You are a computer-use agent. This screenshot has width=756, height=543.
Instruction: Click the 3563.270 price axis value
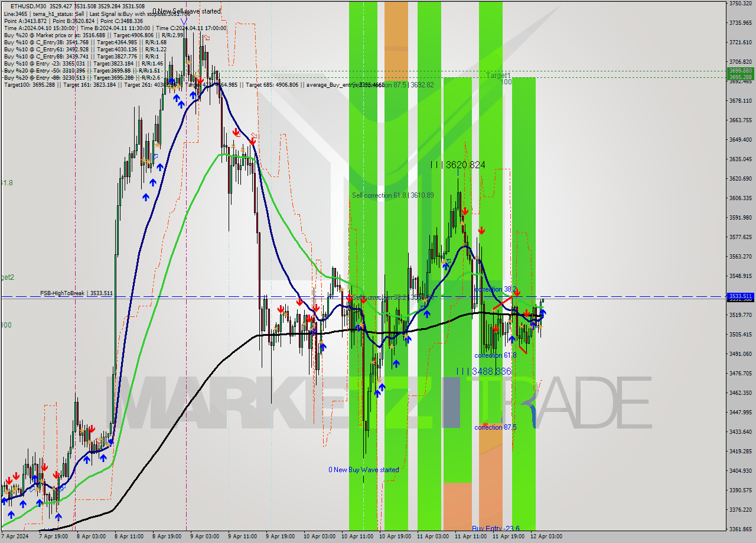(x=740, y=257)
